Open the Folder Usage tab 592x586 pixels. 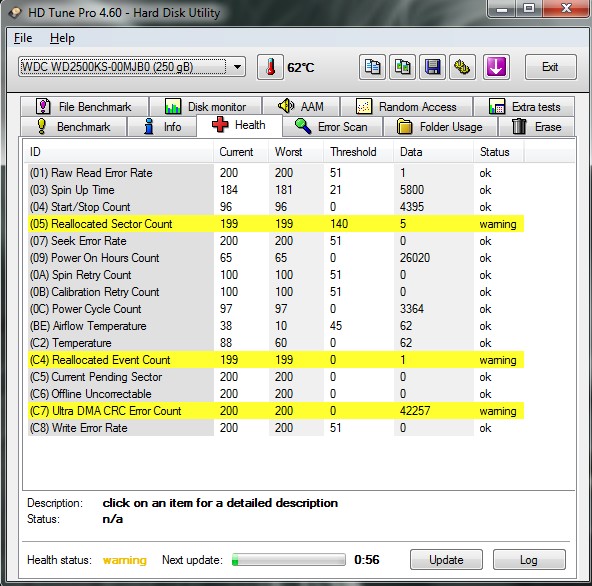point(440,126)
